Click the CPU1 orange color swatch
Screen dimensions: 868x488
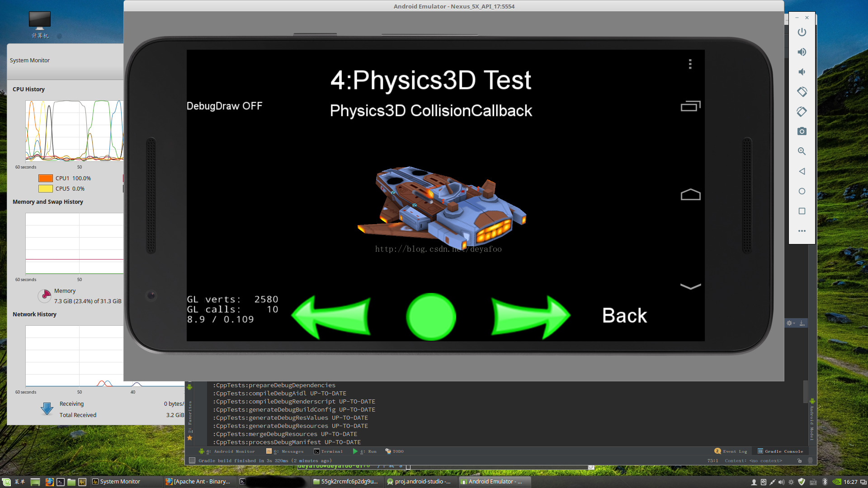pos(45,178)
